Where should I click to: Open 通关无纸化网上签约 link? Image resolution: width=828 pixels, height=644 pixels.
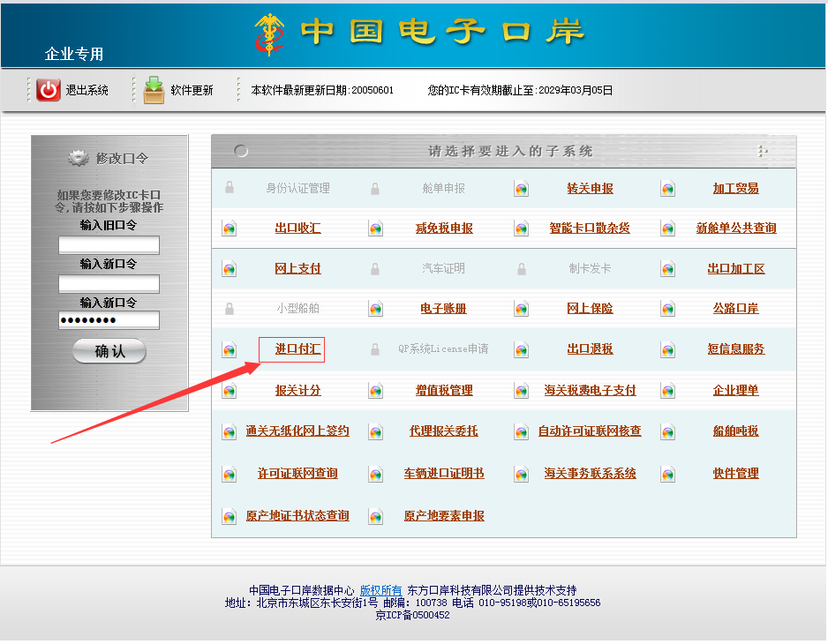click(297, 431)
